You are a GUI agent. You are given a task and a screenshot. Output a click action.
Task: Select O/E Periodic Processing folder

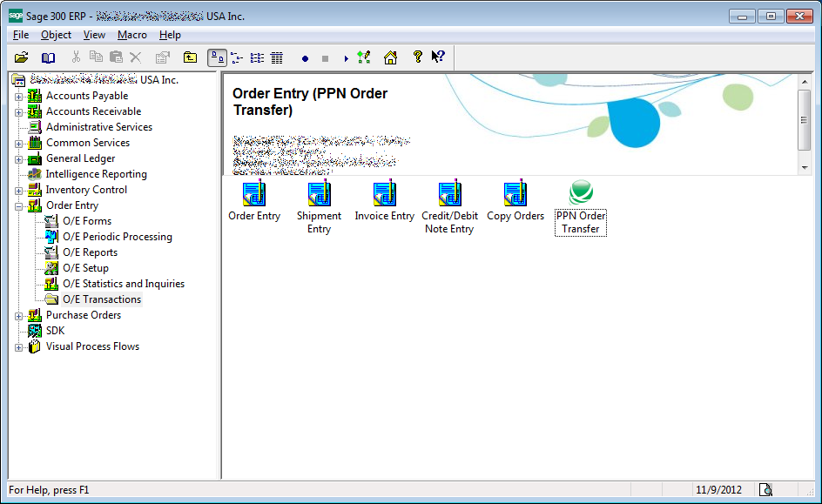click(118, 237)
